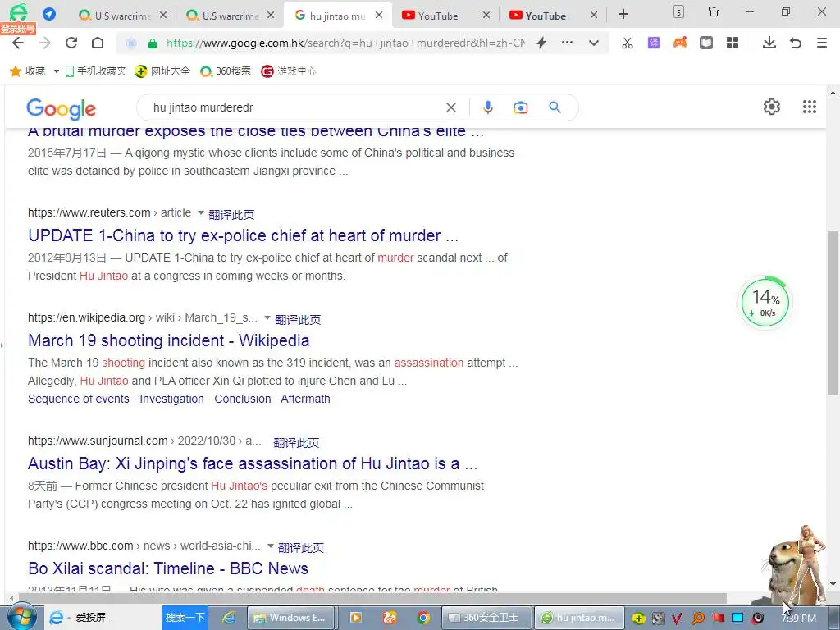Open 360安全卫士 taskbar item
The image size is (840, 630).
pyautogui.click(x=487, y=618)
